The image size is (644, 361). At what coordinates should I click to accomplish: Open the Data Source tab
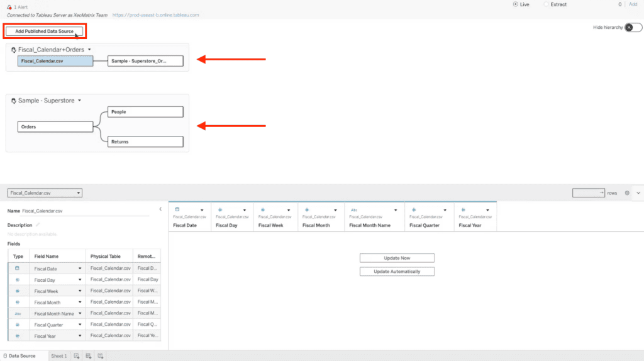click(x=19, y=356)
